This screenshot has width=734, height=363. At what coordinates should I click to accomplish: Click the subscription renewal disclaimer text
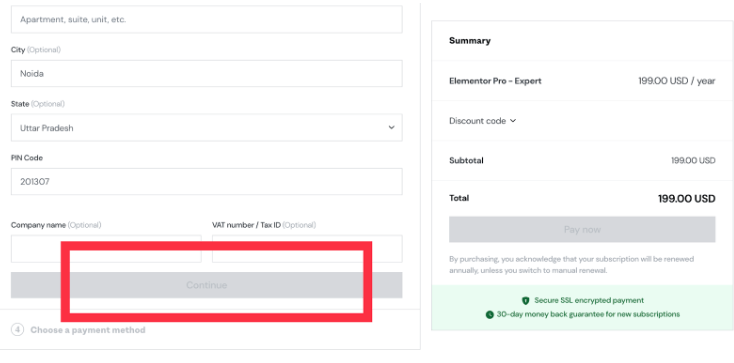572,265
